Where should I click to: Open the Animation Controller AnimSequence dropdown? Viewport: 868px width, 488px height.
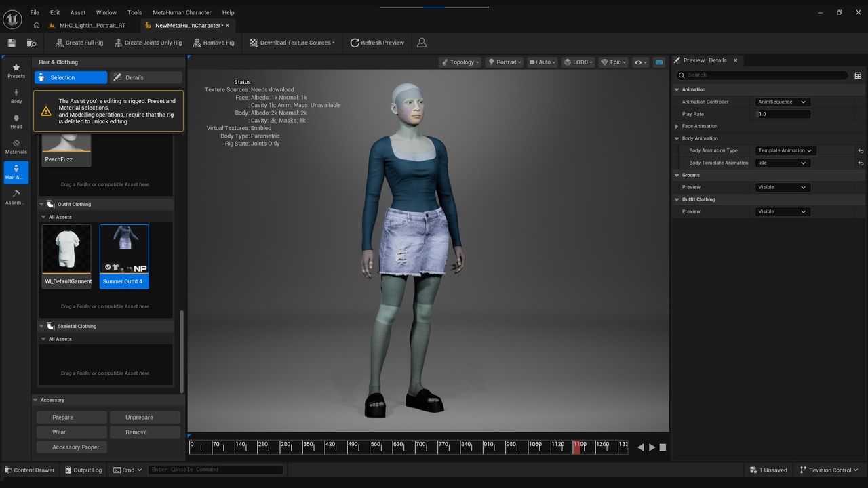(782, 102)
